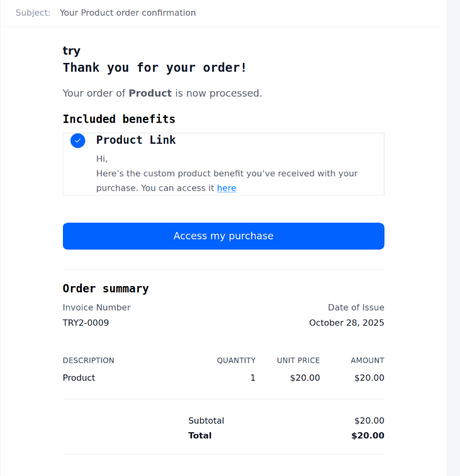Viewport: 460px width, 476px height.
Task: Click the QUANTITY column header
Action: click(x=236, y=360)
